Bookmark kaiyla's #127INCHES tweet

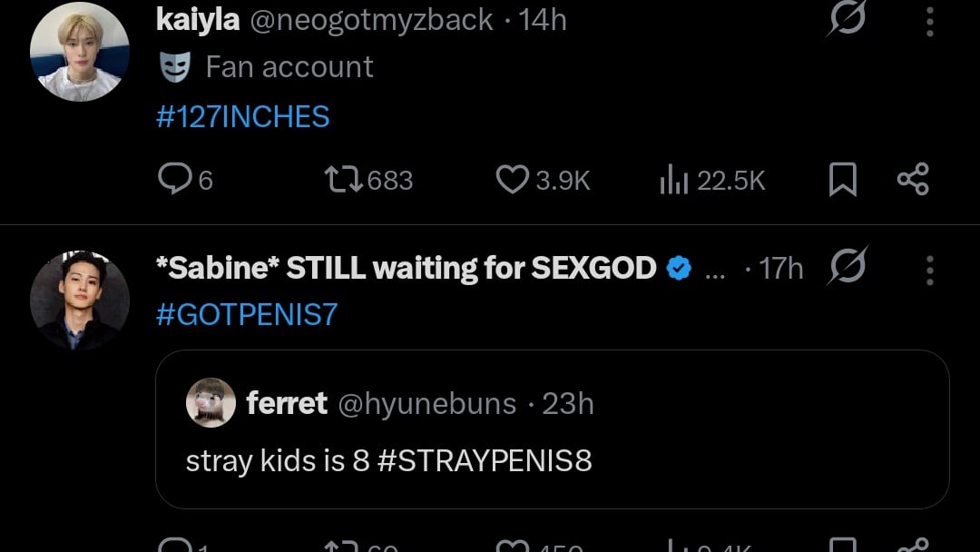843,180
